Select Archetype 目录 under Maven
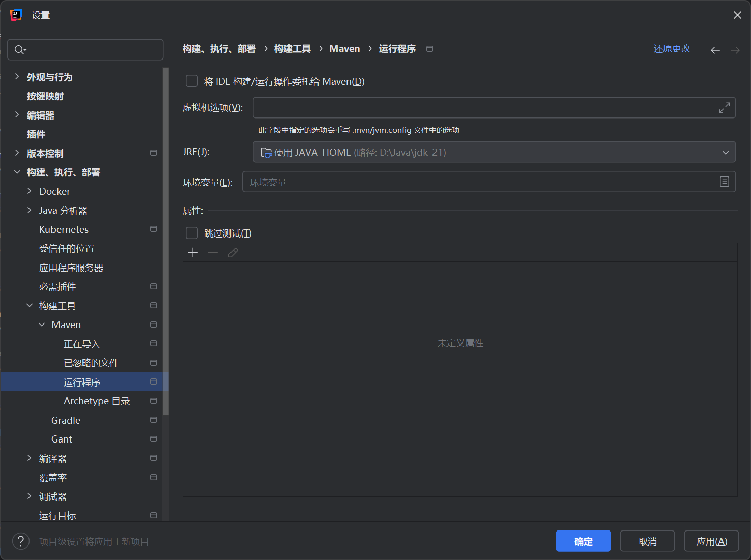The width and height of the screenshot is (751, 560). pyautogui.click(x=97, y=401)
